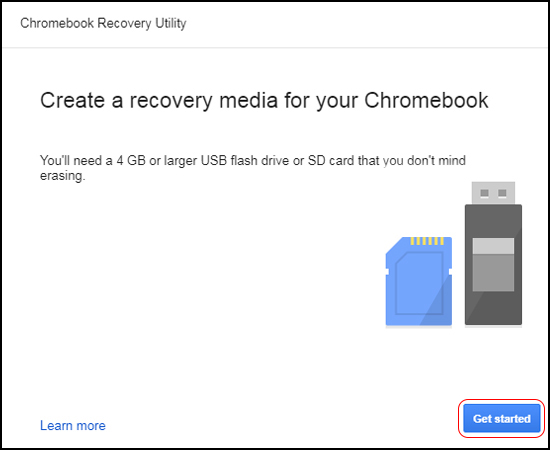Click the dark bottom body of USB drive
This screenshot has width=550, height=450.
[x=493, y=308]
